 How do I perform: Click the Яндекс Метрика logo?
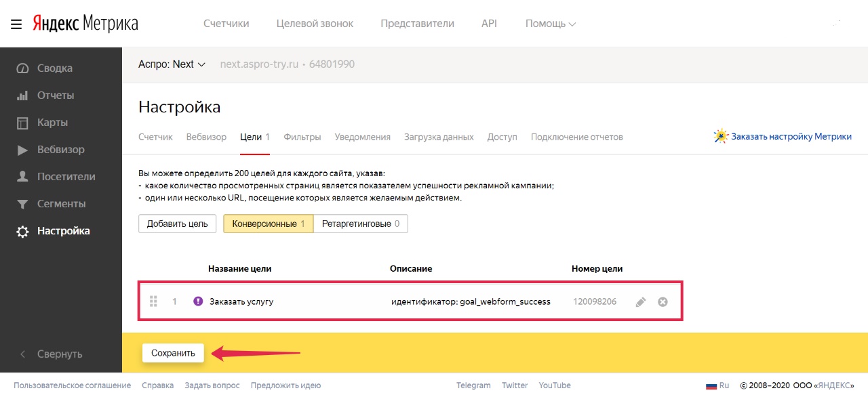coord(85,24)
